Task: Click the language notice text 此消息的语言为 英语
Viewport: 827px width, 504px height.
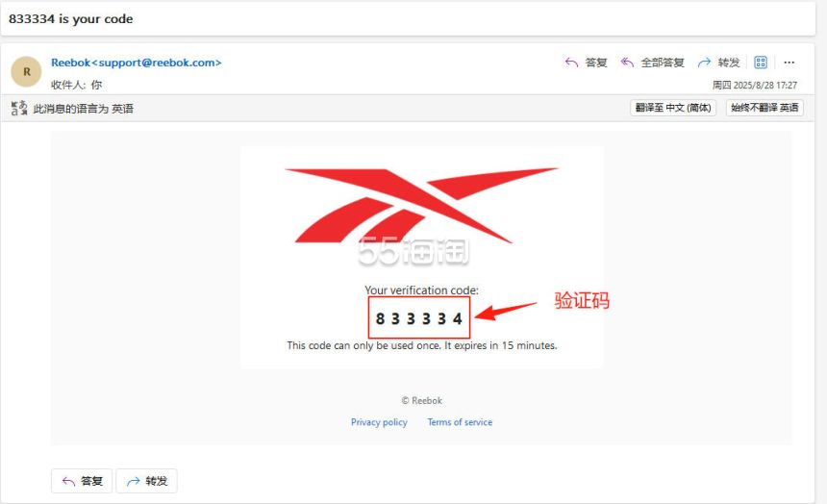Action: (84, 109)
